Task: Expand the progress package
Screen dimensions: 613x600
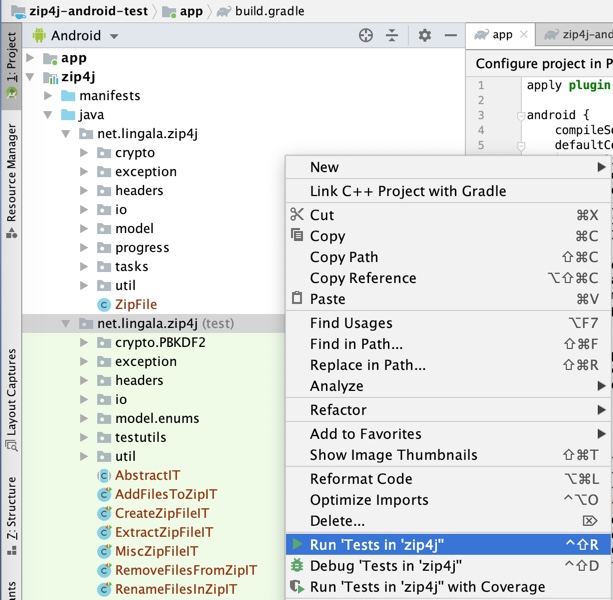Action: click(x=84, y=247)
